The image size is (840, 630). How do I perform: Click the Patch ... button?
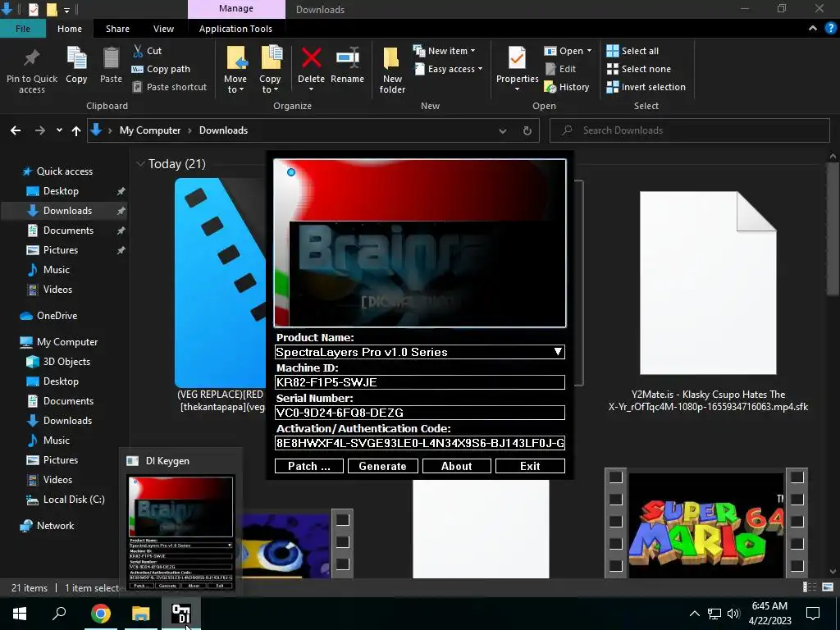(x=309, y=466)
